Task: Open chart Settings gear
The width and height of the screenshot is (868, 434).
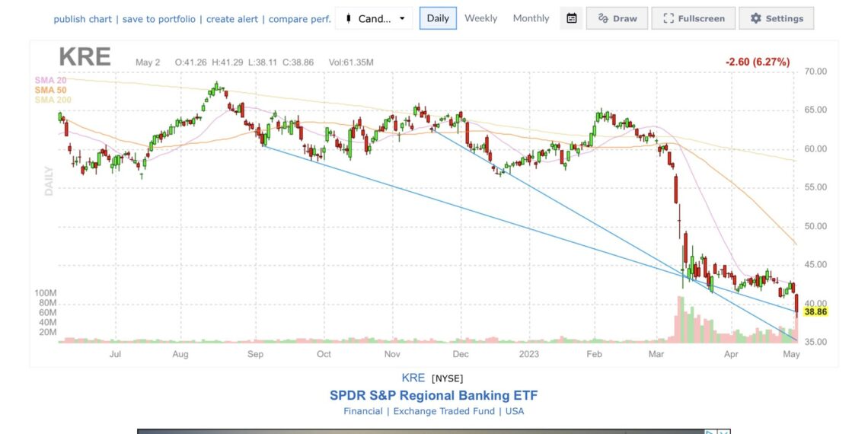Action: click(x=776, y=18)
